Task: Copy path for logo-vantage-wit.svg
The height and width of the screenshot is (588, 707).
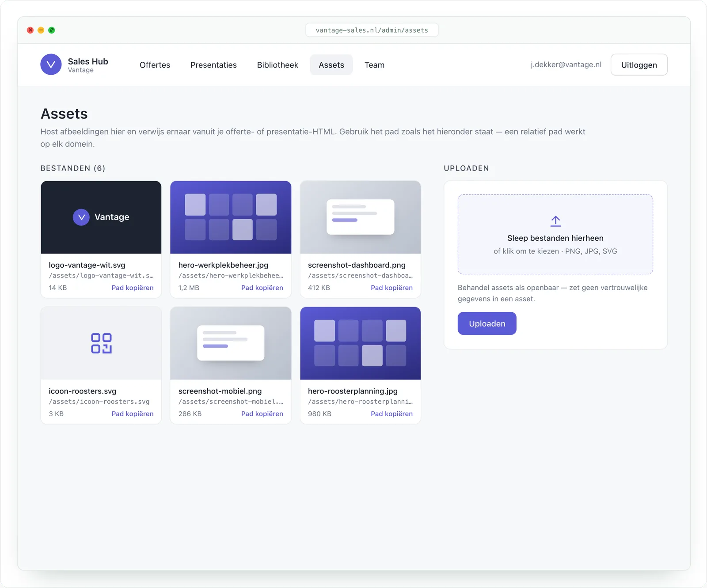Action: pos(133,288)
